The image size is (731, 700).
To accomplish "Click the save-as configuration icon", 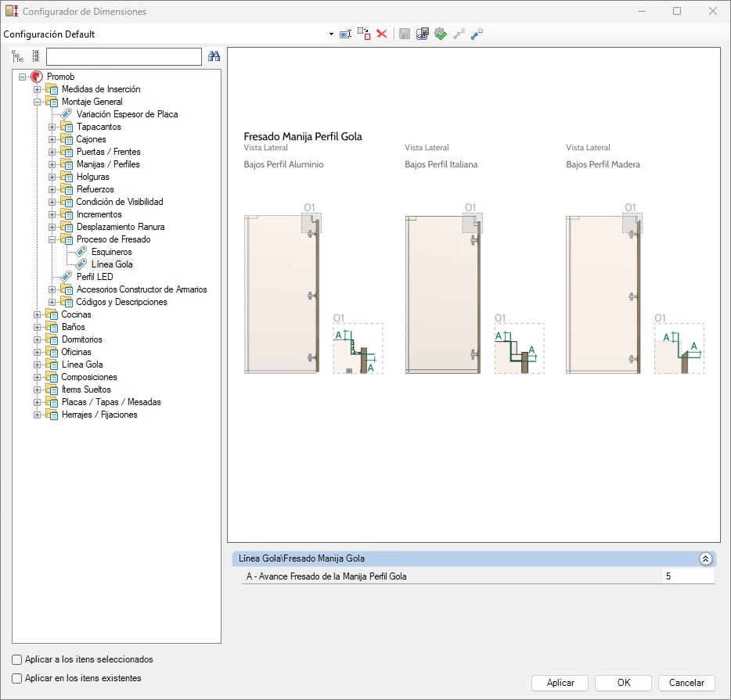I will pos(423,34).
